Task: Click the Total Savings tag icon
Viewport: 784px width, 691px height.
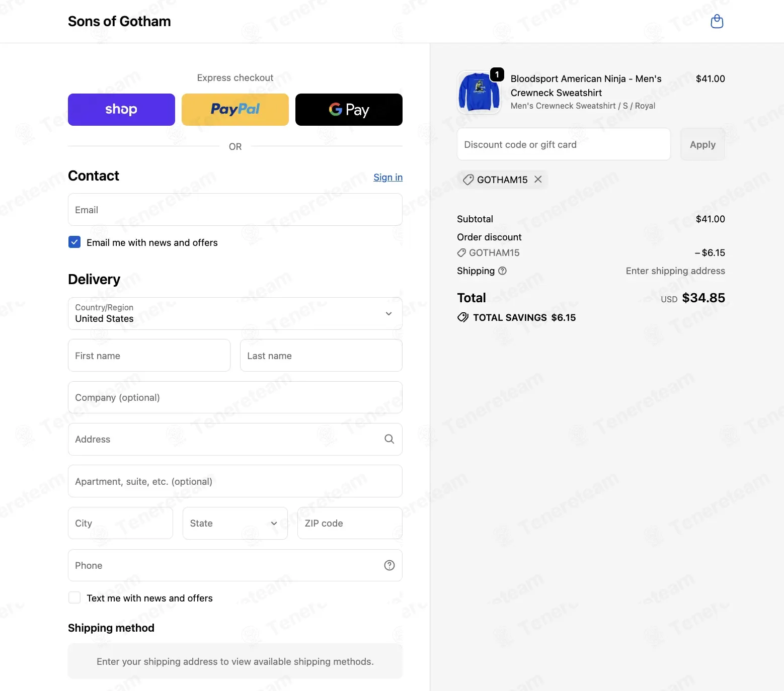Action: (x=462, y=317)
